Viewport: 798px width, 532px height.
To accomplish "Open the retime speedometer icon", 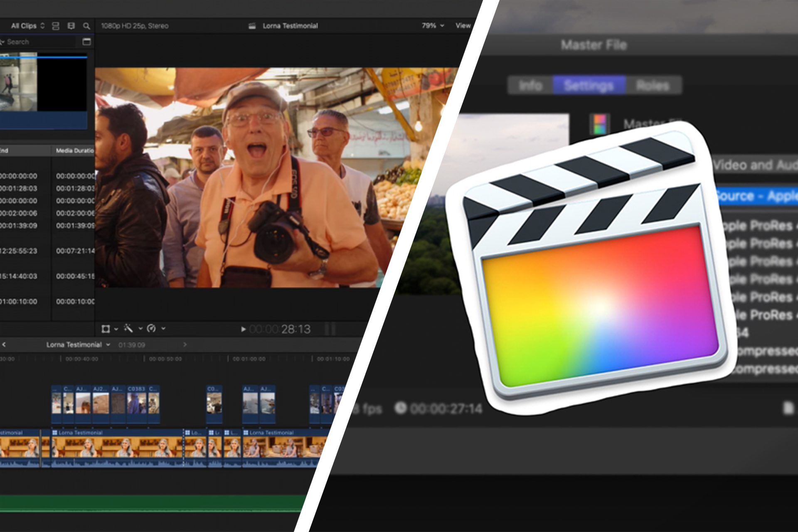I will pos(152,329).
